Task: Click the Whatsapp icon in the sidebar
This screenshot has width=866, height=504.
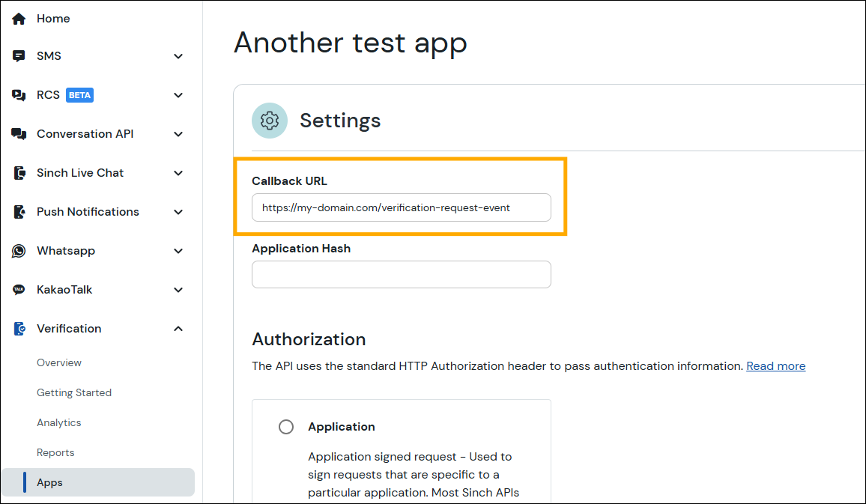Action: [18, 250]
